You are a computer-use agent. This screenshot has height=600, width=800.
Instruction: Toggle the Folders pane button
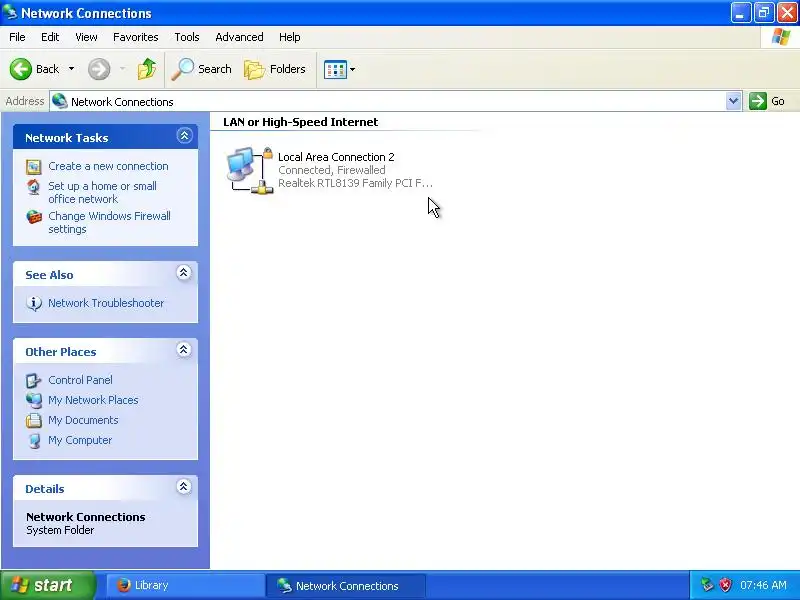(x=275, y=69)
